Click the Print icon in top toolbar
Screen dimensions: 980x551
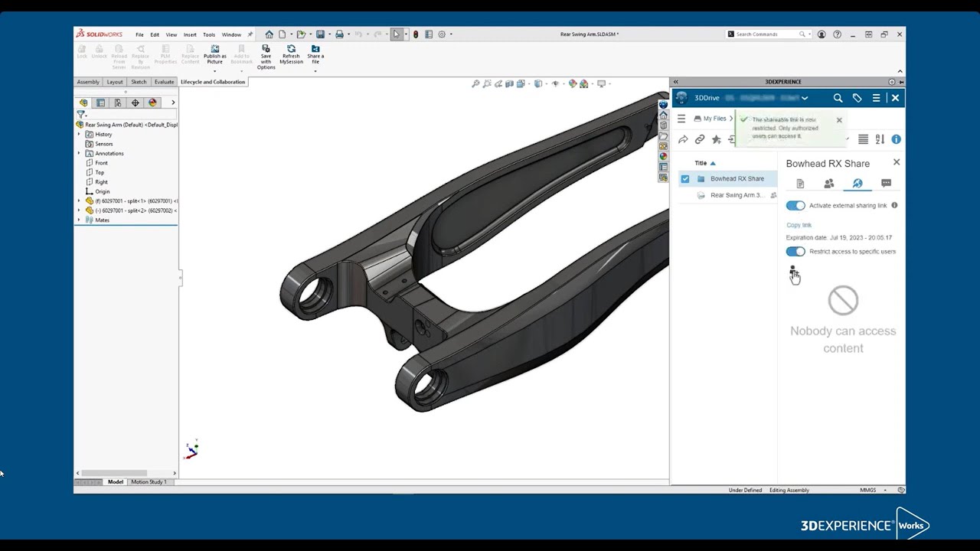click(339, 34)
